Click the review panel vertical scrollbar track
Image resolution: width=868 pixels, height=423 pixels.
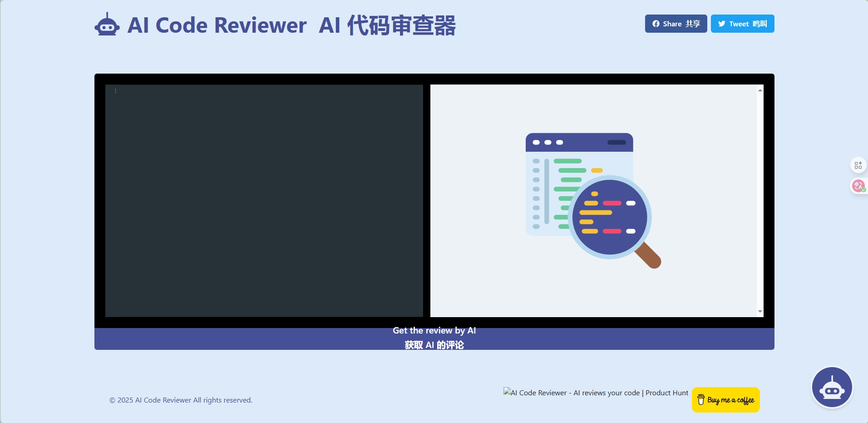(x=760, y=200)
